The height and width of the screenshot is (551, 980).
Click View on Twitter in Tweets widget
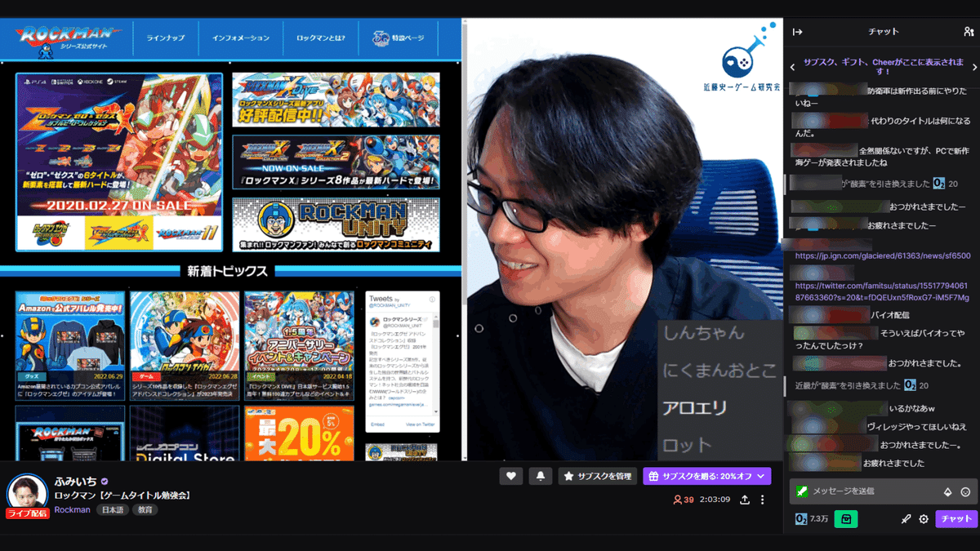[x=420, y=424]
